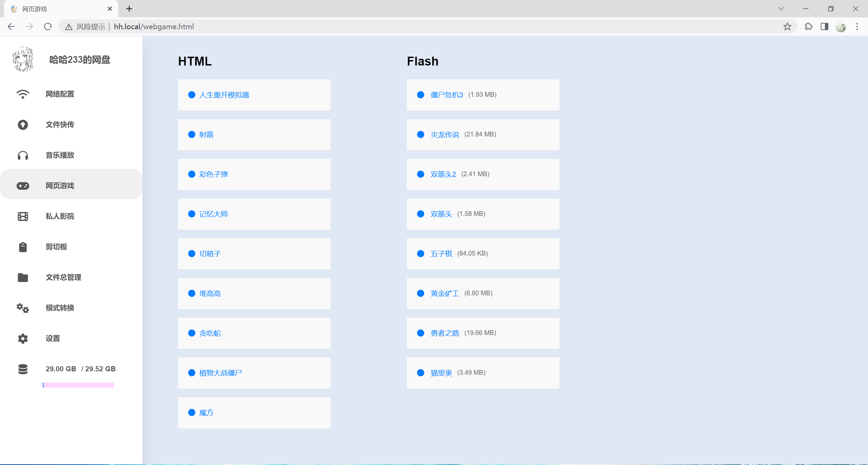Image resolution: width=868 pixels, height=465 pixels.
Task: Click the double-gear mode conversion icon
Action: pos(23,308)
